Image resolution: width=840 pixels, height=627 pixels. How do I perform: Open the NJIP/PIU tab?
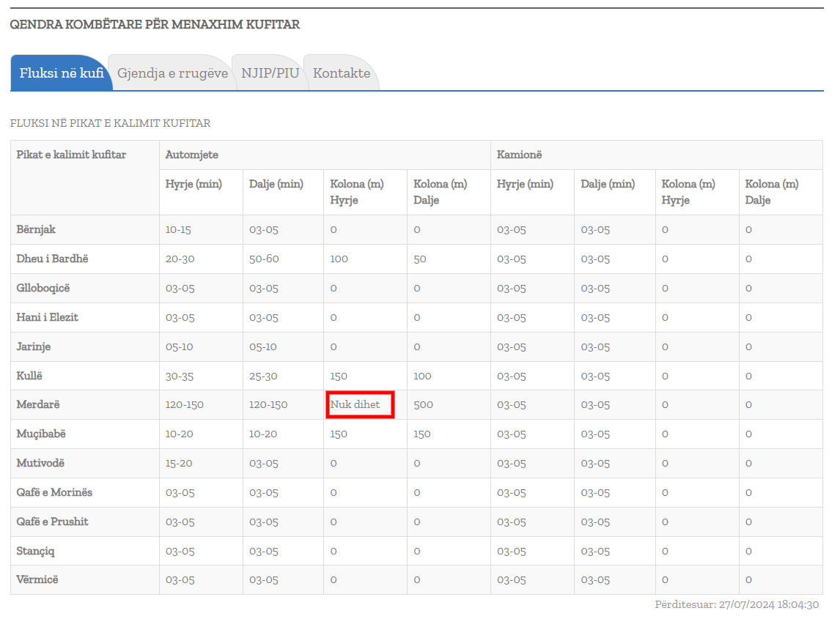pos(270,73)
